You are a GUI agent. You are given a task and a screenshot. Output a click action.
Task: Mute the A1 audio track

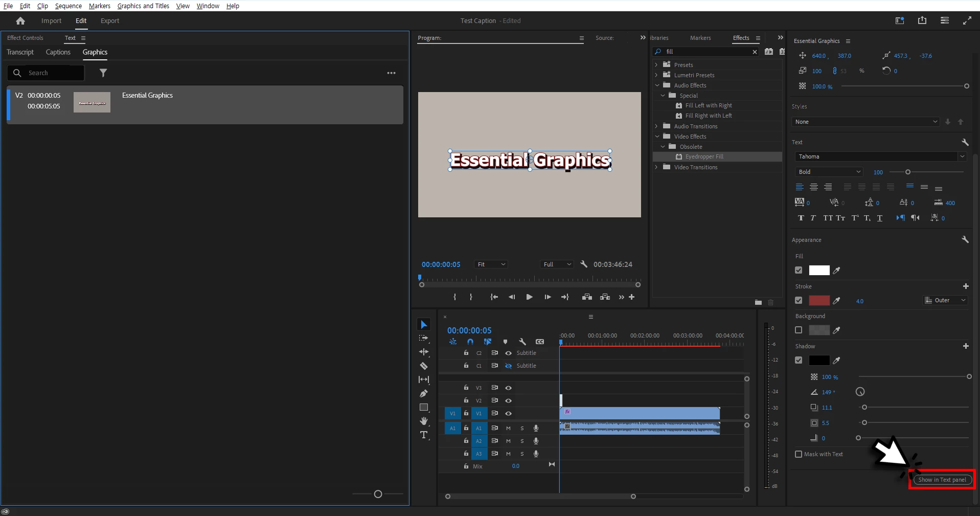(x=508, y=428)
